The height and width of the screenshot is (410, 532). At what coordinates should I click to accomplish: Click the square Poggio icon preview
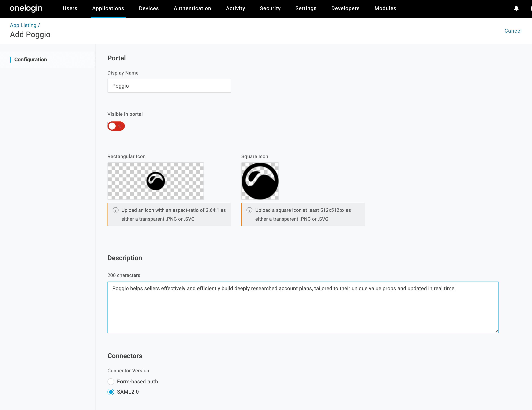(260, 181)
